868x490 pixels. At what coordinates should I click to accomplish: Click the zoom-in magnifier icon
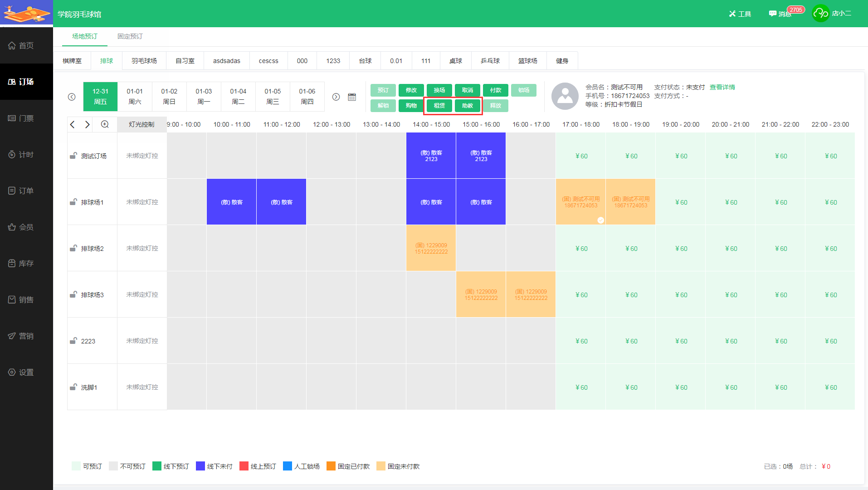[105, 124]
